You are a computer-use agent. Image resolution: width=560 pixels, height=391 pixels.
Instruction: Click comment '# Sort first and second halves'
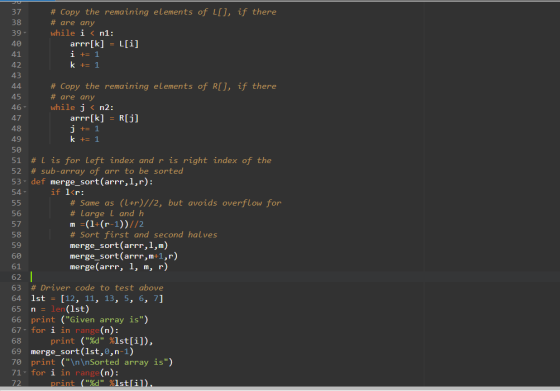(x=144, y=235)
